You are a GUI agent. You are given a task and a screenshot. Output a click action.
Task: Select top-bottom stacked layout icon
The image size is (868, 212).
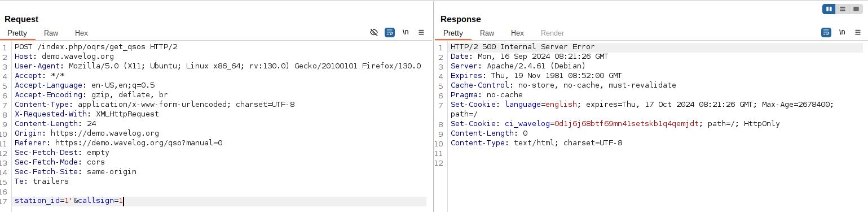(843, 9)
